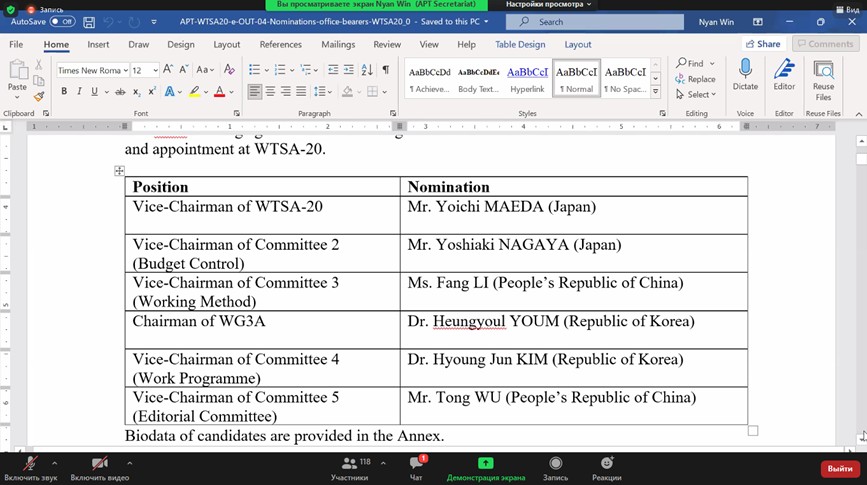
Task: Toggle Italic formatting
Action: point(79,91)
